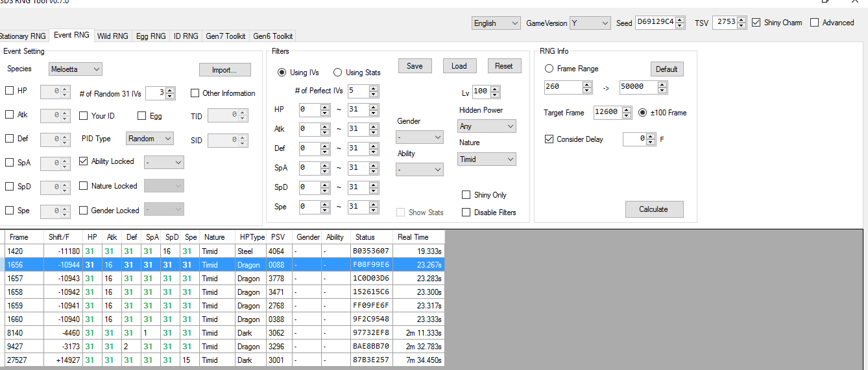This screenshot has width=868, height=370.
Task: Increase the number of Random 31 IVs
Action: point(170,90)
